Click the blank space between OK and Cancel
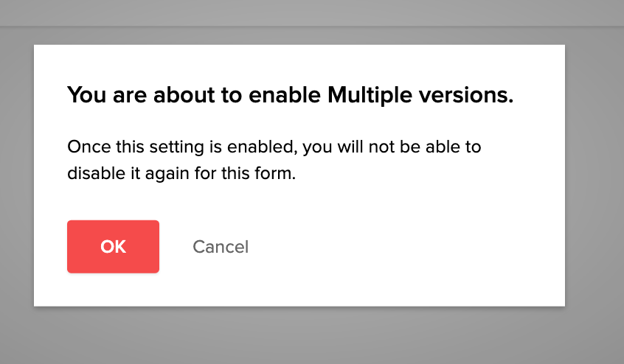This screenshot has height=364, width=624. tap(176, 247)
